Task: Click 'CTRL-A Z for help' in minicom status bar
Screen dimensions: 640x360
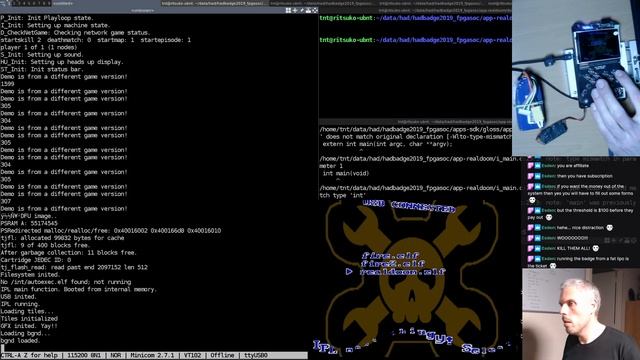Action: pos(29,356)
